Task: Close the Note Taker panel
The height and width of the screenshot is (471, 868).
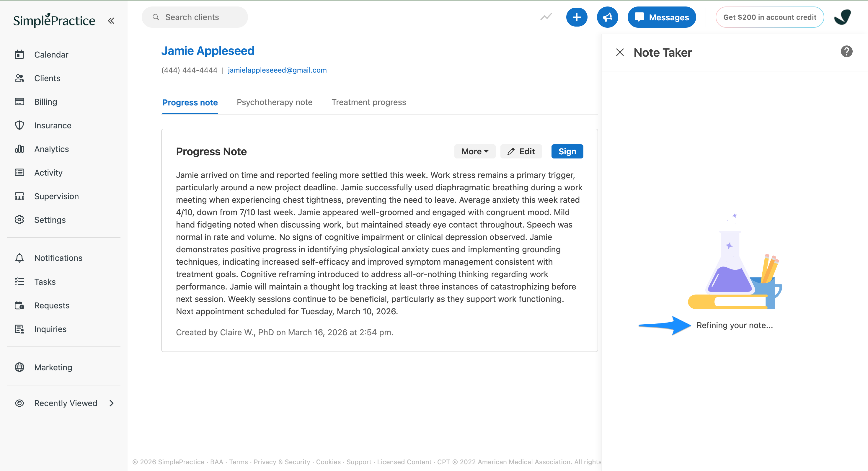Action: pos(620,52)
